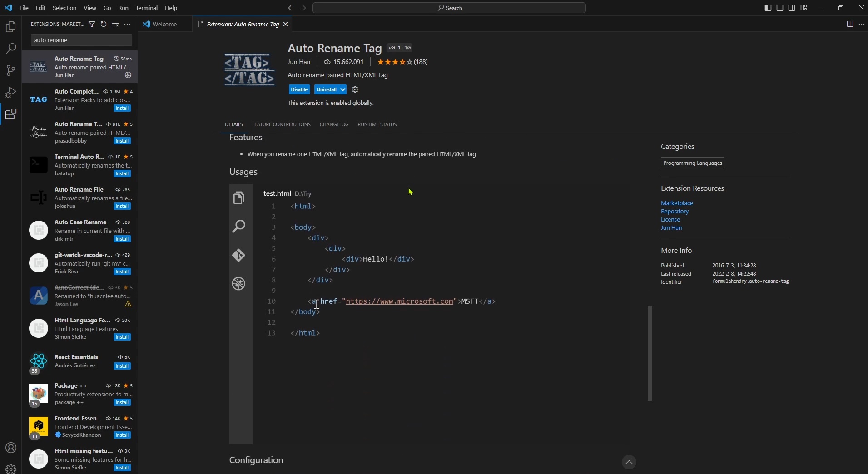The height and width of the screenshot is (474, 868).
Task: Clear extensions search results icon
Action: pos(115,24)
